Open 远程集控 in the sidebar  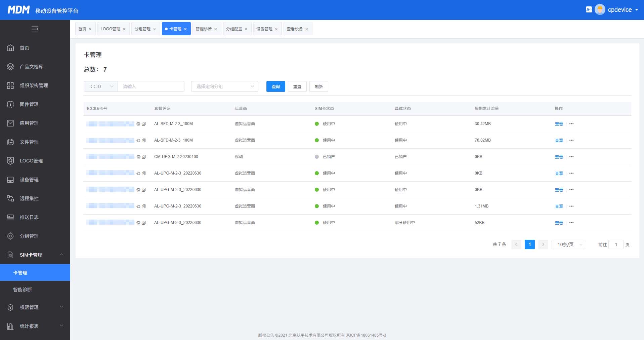(x=35, y=198)
